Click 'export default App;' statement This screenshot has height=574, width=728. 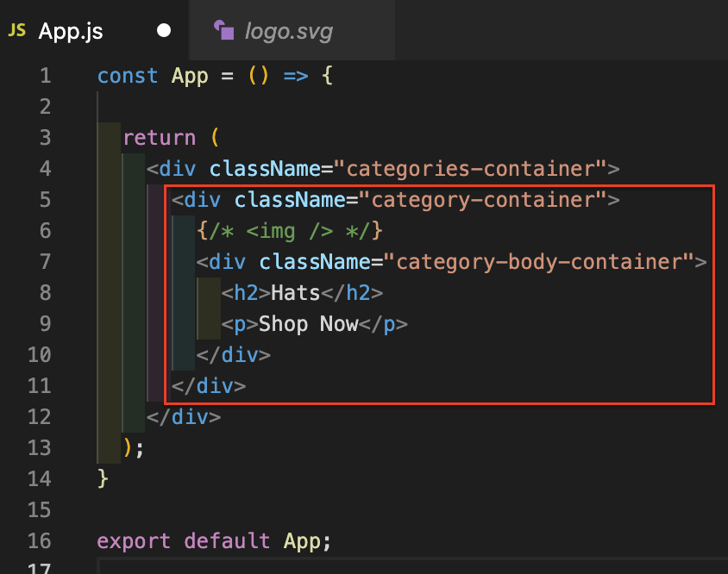click(214, 541)
